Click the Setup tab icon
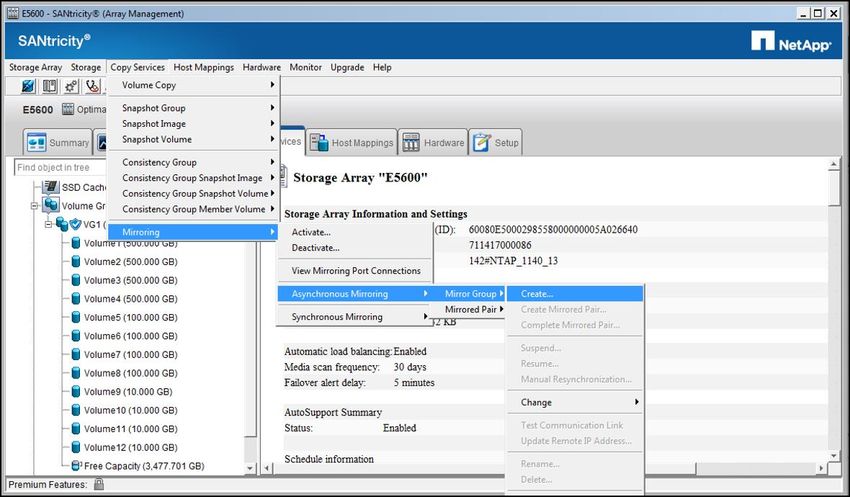 (481, 143)
